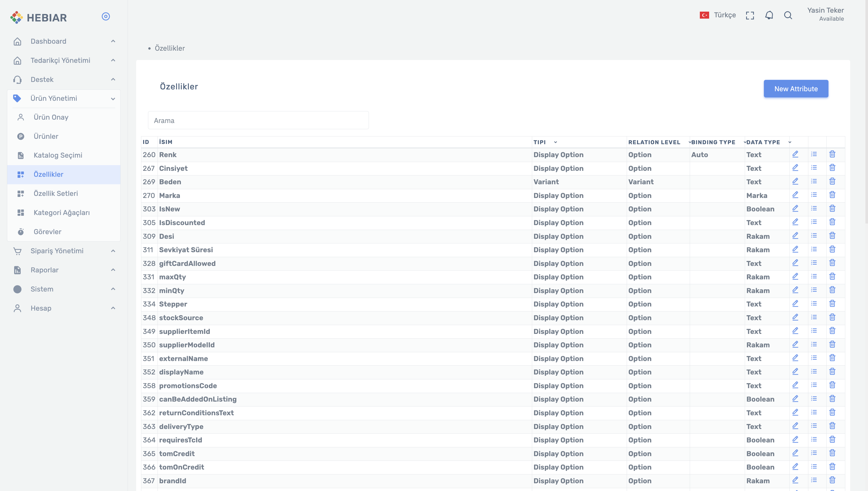868x491 pixels.
Task: Expand Tedarikçi Yönetimi menu
Action: [64, 60]
